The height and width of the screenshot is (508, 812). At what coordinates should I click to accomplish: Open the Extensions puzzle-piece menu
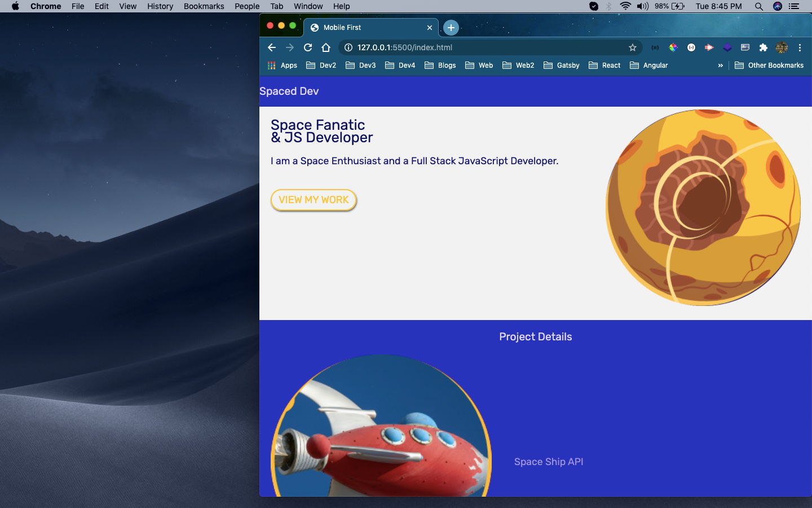pos(764,47)
